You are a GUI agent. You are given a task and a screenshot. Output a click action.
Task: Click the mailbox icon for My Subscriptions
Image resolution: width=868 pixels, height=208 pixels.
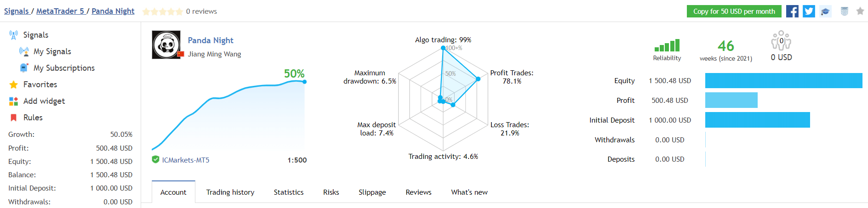tap(24, 68)
